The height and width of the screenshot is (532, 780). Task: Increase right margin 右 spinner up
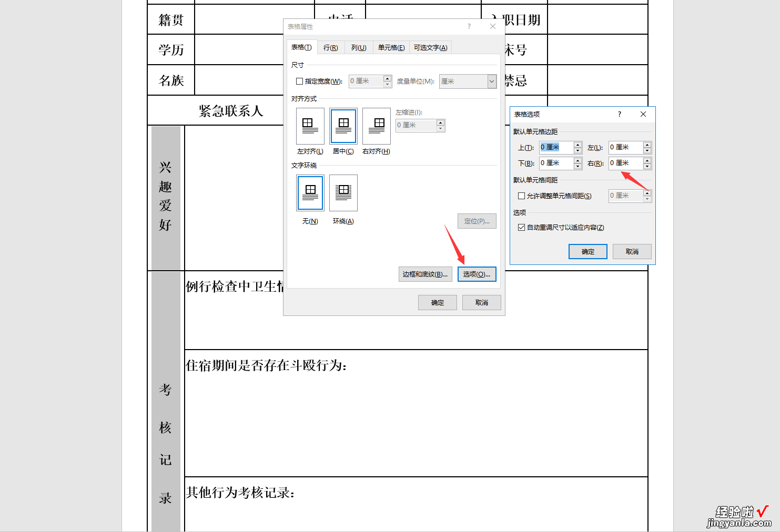coord(647,160)
